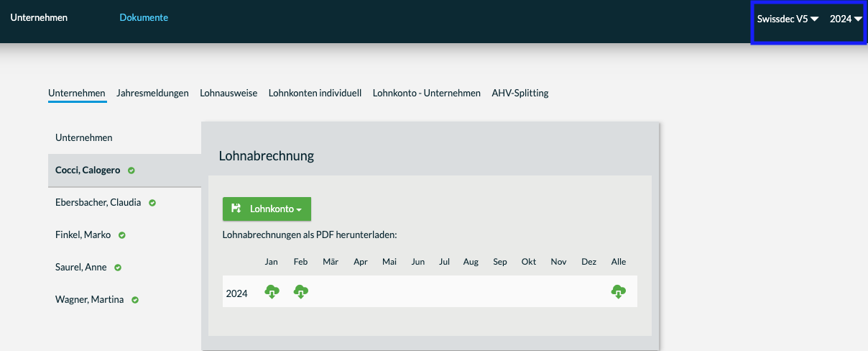Click the Jan column header

272,262
